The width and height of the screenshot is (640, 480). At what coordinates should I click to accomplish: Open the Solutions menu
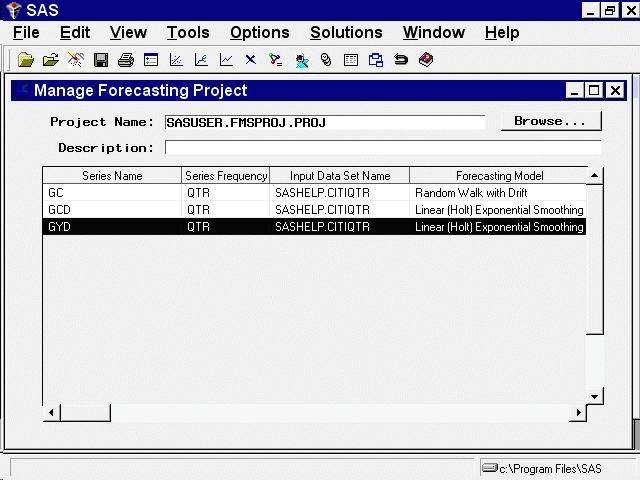click(x=346, y=33)
